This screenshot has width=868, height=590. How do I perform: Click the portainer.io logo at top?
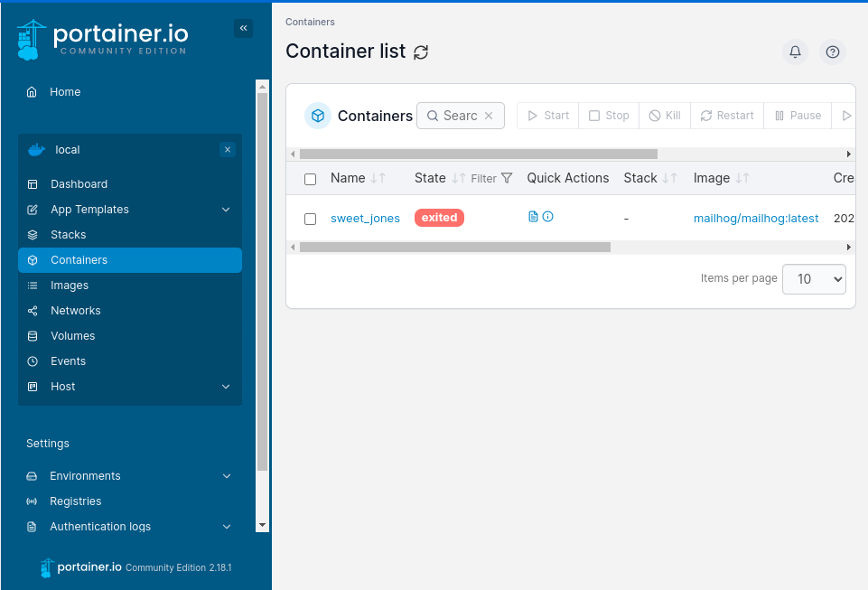tap(103, 40)
